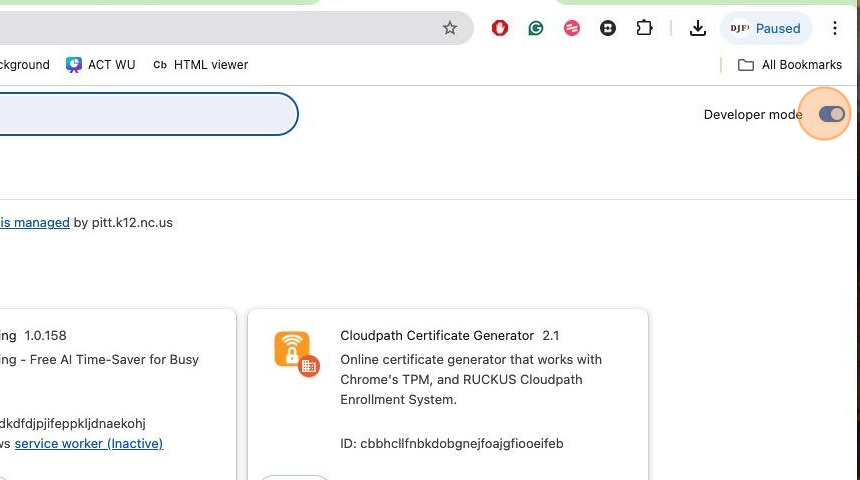Click the Cloudpath description text
This screenshot has height=480, width=860.
(x=471, y=380)
